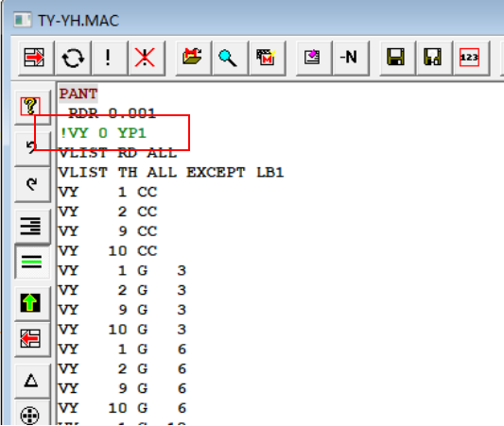Toggle the green horizontal lines button
This screenshot has width=504, height=426.
click(x=31, y=262)
